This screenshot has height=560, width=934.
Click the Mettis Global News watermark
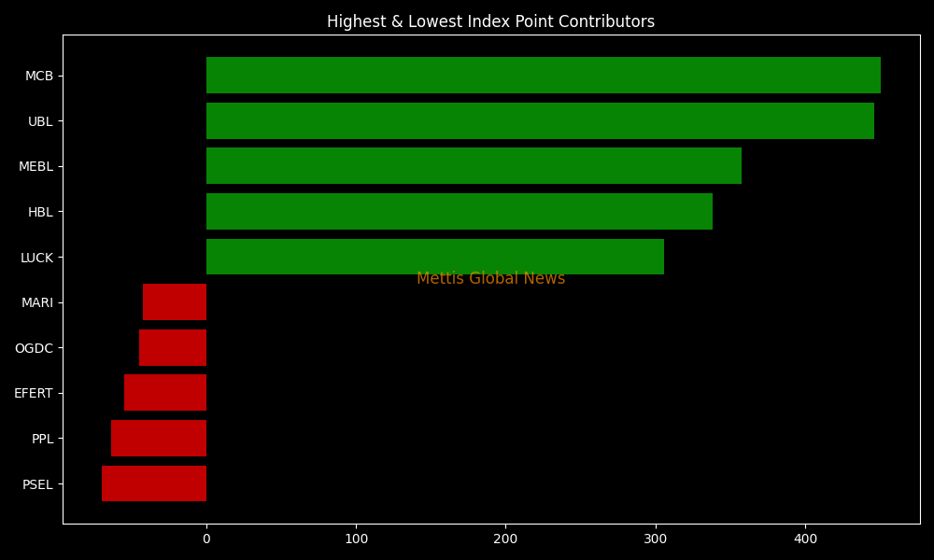[x=490, y=279]
